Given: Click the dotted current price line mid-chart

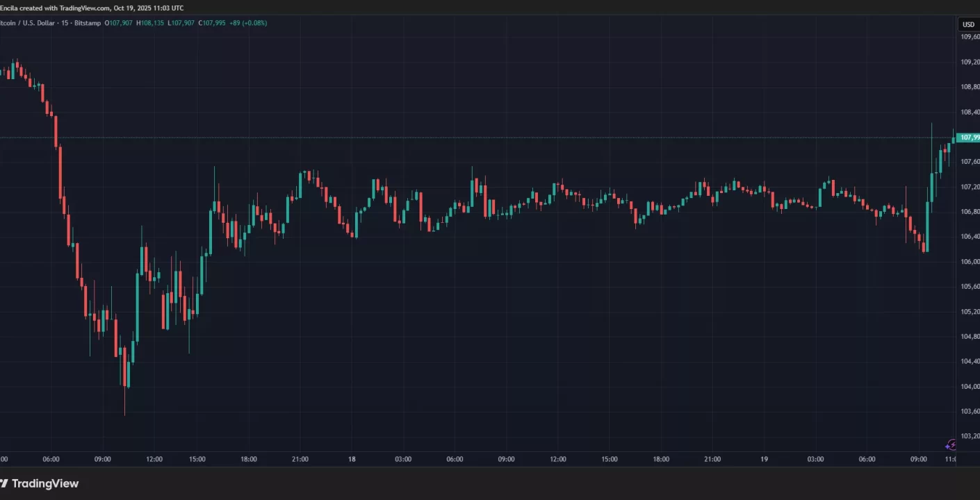Looking at the screenshot, I should tap(487, 137).
